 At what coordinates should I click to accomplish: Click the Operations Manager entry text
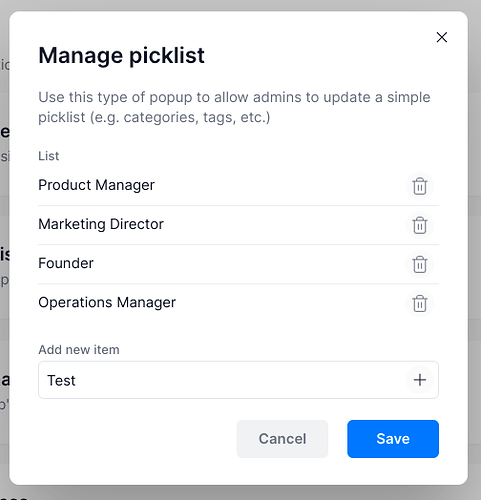point(107,303)
